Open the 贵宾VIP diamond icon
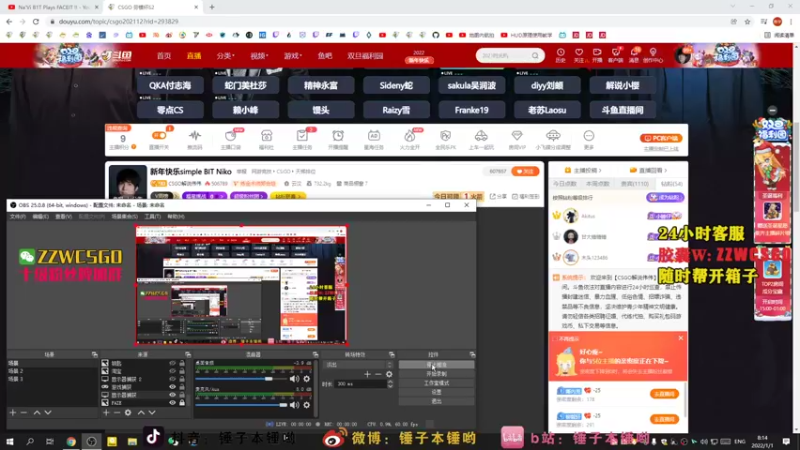This screenshot has width=800, height=450. pos(517,136)
